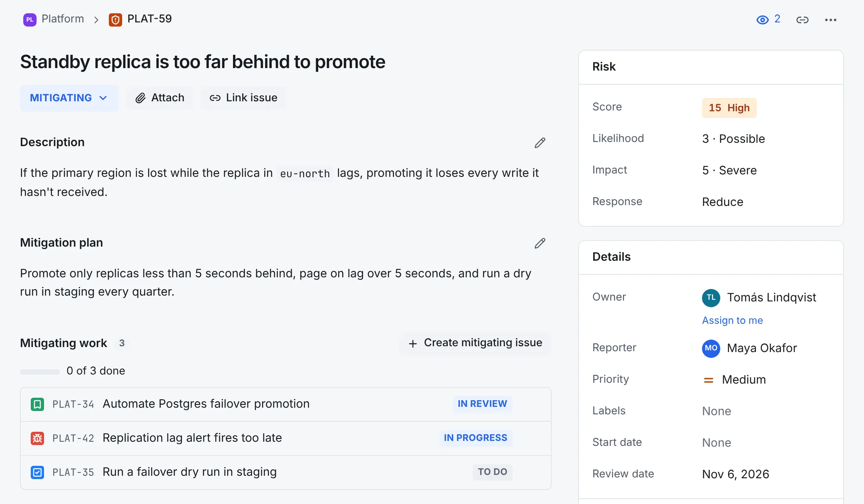Set the Start date field showing None
This screenshot has width=864, height=504.
[716, 443]
